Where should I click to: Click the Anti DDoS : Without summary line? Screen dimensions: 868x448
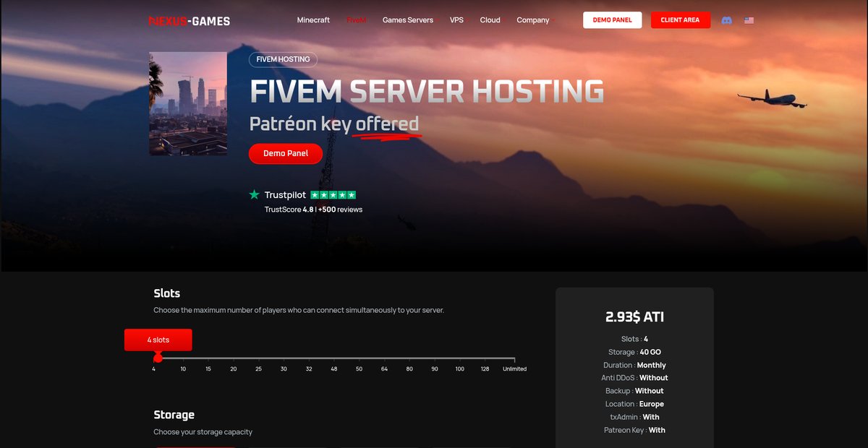pos(634,378)
